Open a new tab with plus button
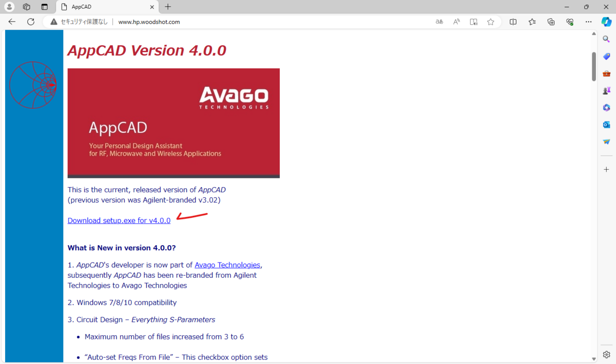The image size is (616, 364). (168, 7)
